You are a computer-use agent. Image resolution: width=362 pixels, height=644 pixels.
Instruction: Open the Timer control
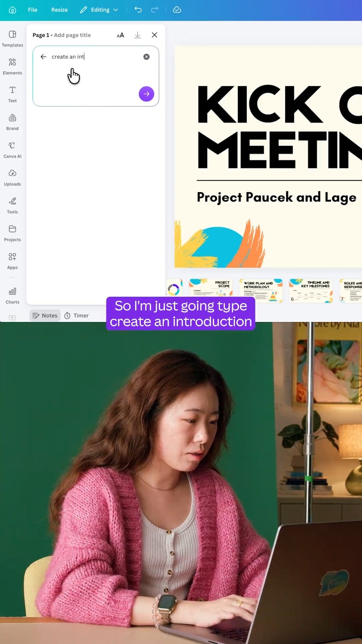click(x=76, y=316)
